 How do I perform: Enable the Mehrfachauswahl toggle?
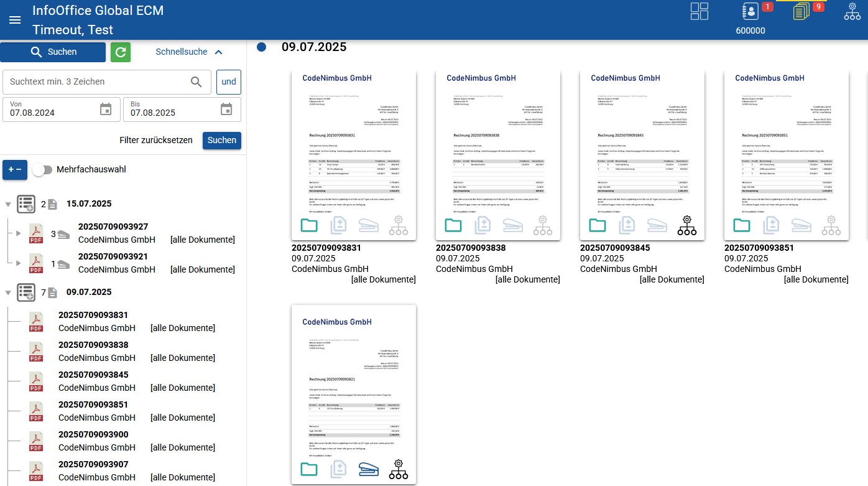pos(42,170)
